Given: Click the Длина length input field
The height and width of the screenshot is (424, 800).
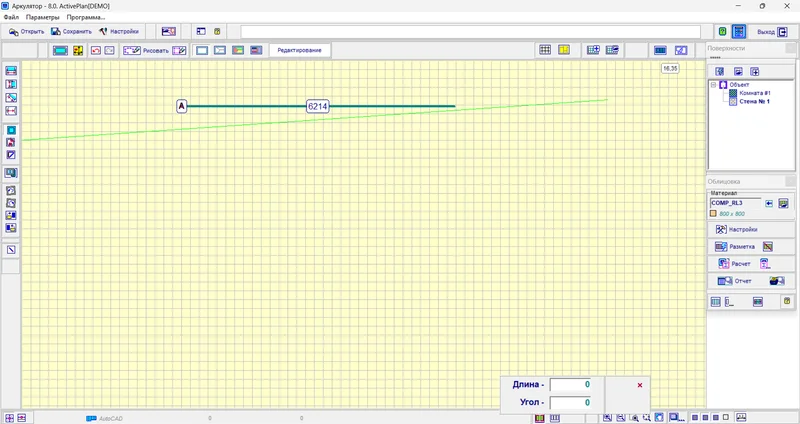Looking at the screenshot, I should pyautogui.click(x=571, y=385).
